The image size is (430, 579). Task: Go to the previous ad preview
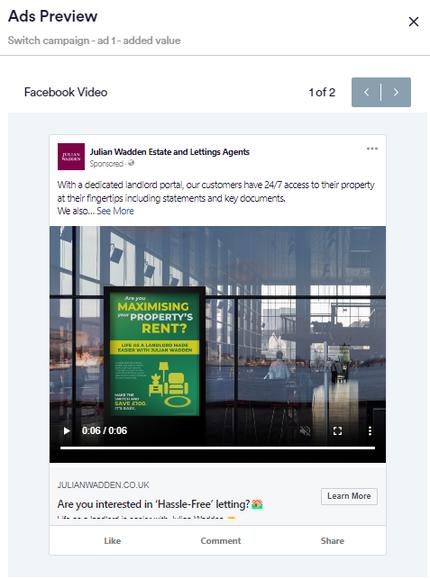point(366,92)
